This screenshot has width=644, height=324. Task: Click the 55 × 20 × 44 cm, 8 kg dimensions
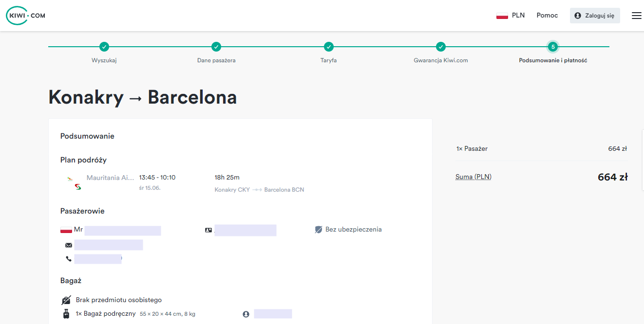(x=168, y=314)
